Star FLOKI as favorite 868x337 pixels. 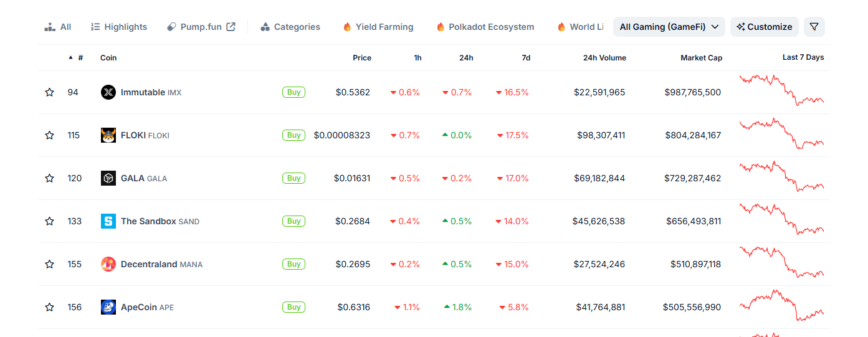50,135
